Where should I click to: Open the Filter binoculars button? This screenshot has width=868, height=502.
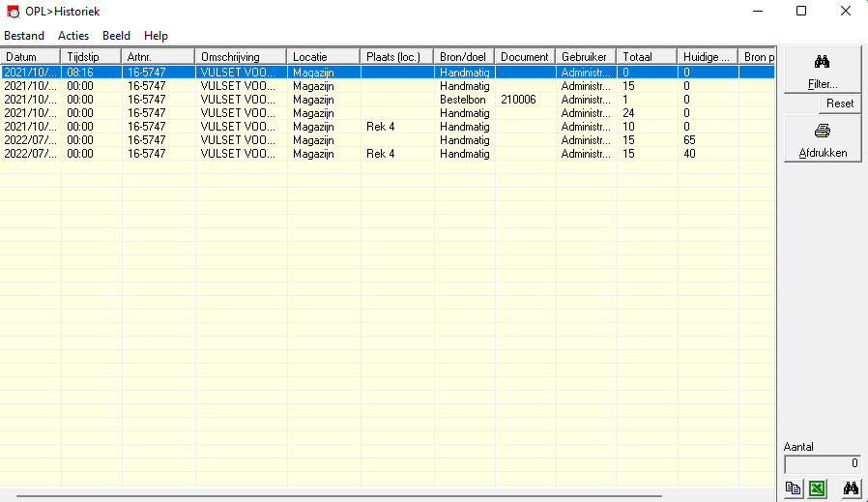822,71
